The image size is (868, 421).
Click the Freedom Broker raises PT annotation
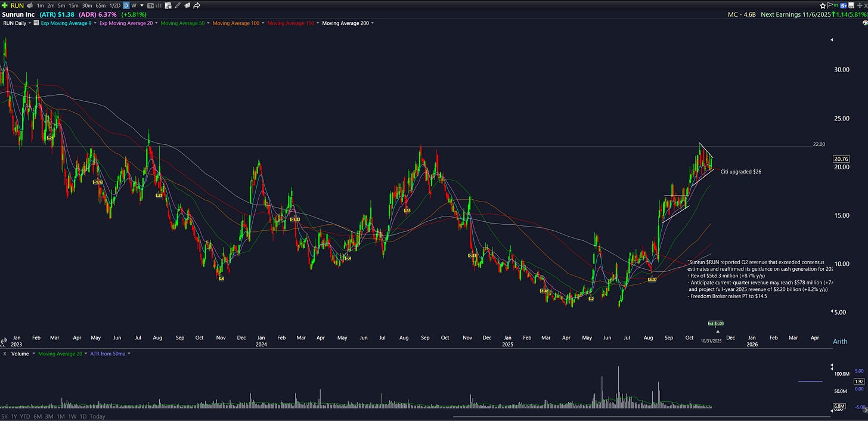[x=727, y=296]
